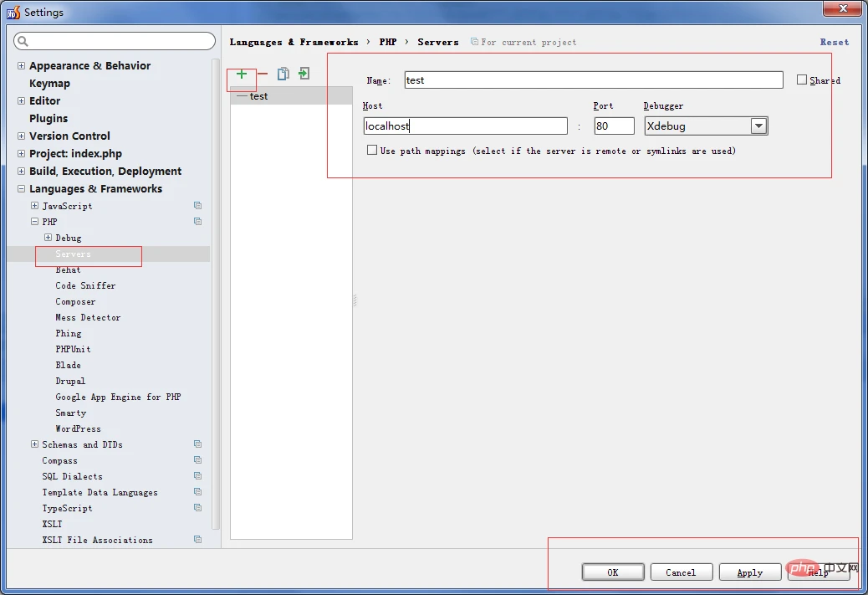
Task: Remove the selected server using the minus icon
Action: [262, 74]
